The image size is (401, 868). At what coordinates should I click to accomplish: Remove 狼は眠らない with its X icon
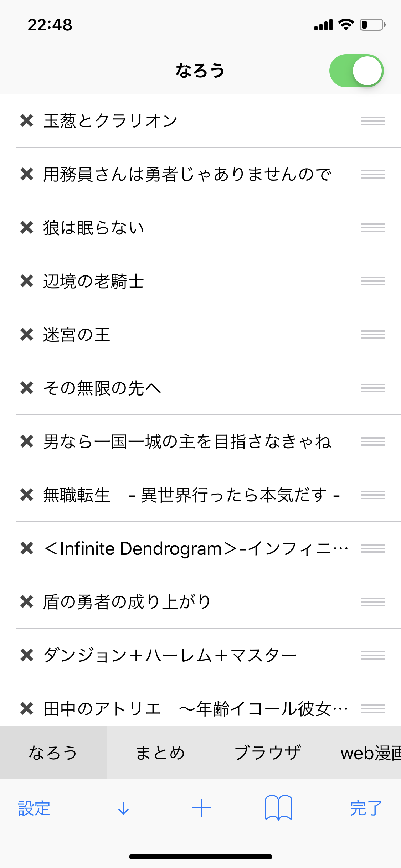(x=27, y=228)
